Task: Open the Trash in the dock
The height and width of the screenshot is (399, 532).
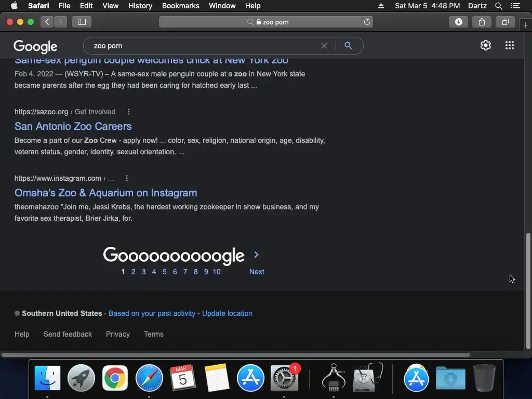Action: pos(484,378)
